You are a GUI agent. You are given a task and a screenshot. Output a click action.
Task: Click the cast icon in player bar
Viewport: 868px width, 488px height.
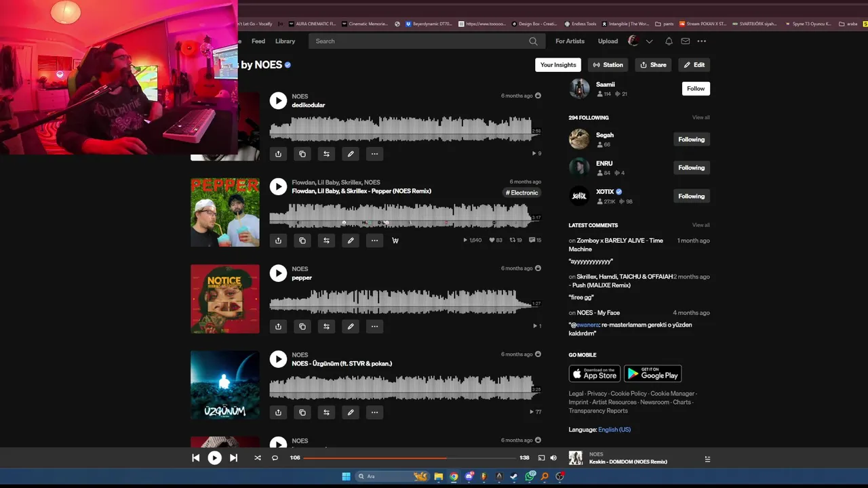point(541,458)
